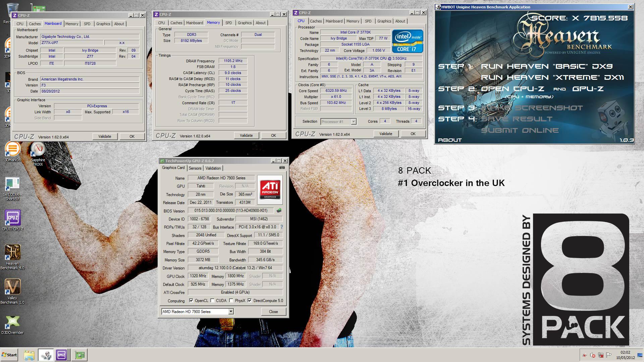Viewport: 644px width, 362px height.
Task: Launch Sapphire TRIXX desktop shortcut
Action: 38,154
